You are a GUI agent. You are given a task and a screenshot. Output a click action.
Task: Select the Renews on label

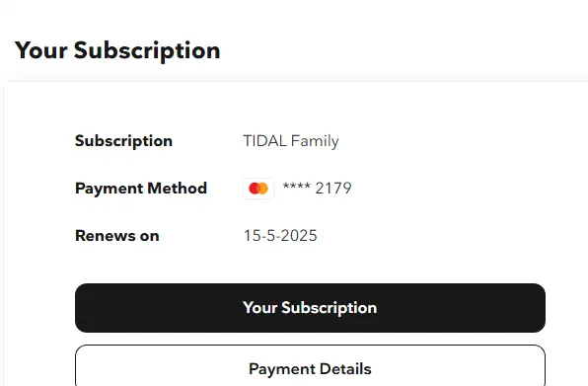click(117, 236)
